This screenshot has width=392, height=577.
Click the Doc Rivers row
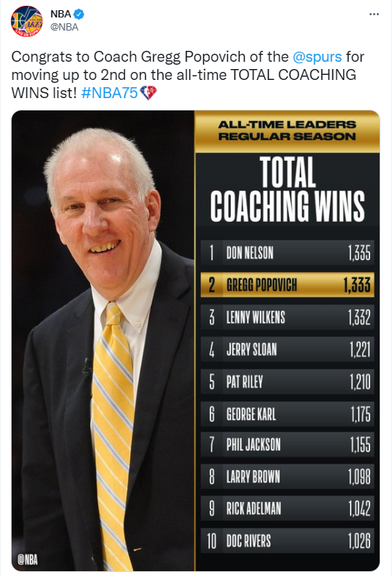click(x=287, y=541)
